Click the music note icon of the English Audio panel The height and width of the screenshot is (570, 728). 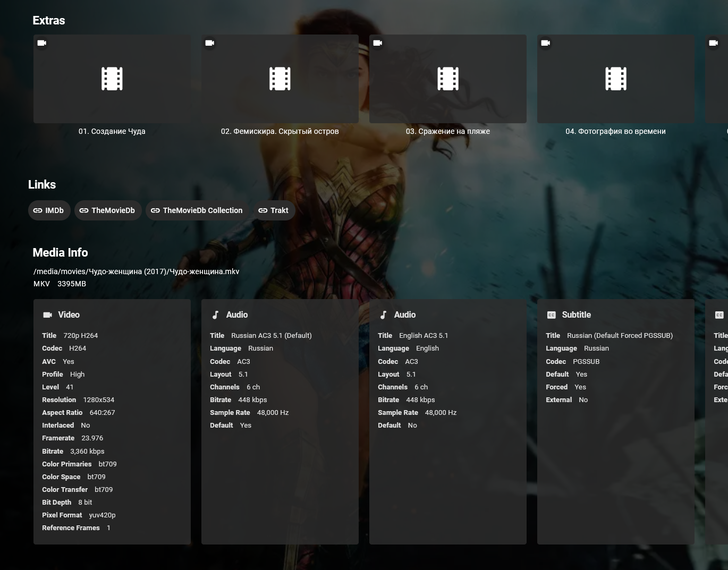383,315
